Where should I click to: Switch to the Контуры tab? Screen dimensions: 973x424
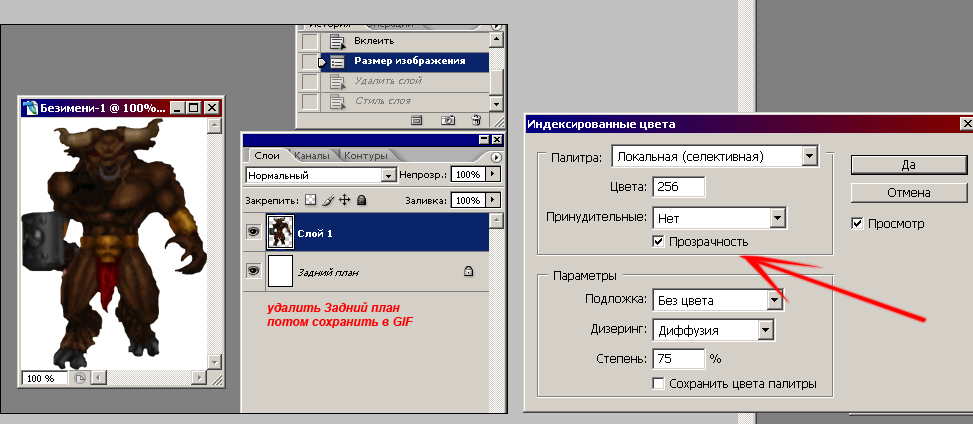pos(365,156)
